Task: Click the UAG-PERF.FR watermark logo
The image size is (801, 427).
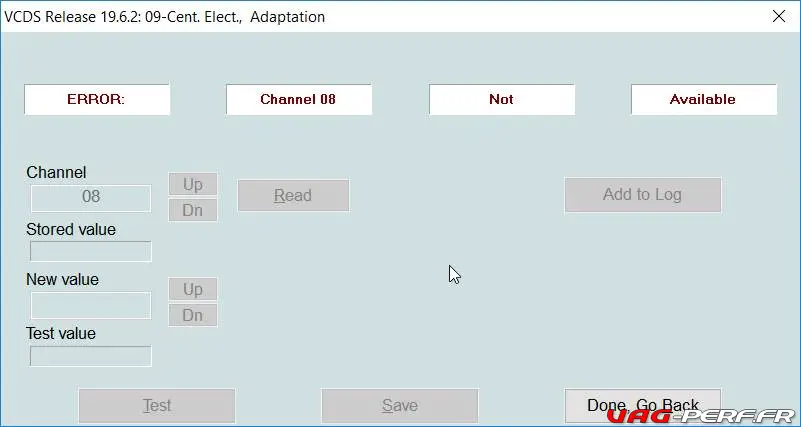Action: 700,416
